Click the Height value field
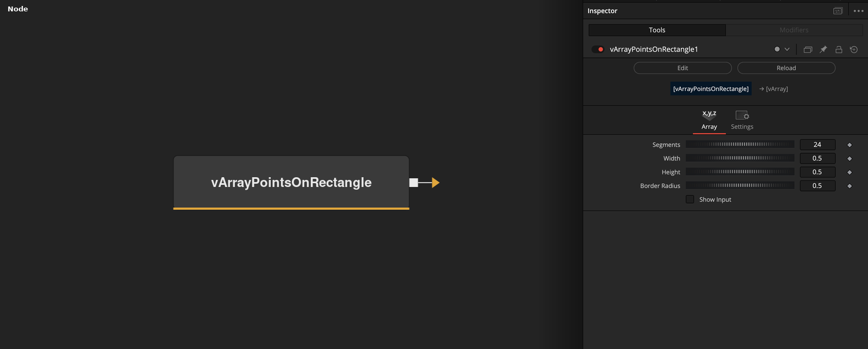 (x=818, y=172)
